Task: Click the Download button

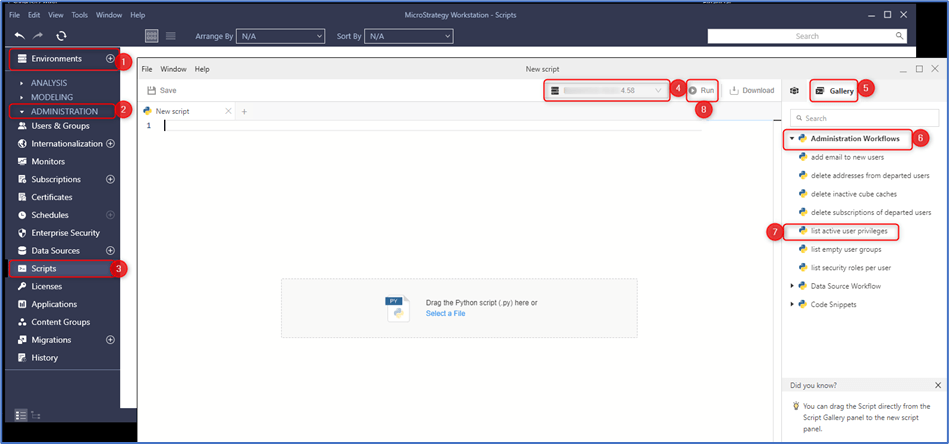Action: (x=752, y=91)
